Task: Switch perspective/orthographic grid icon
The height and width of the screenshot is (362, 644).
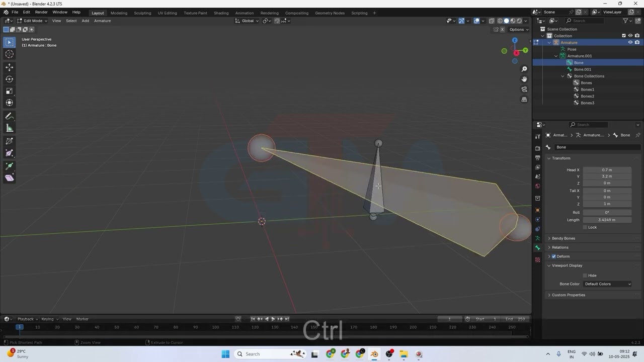Action: tap(524, 100)
